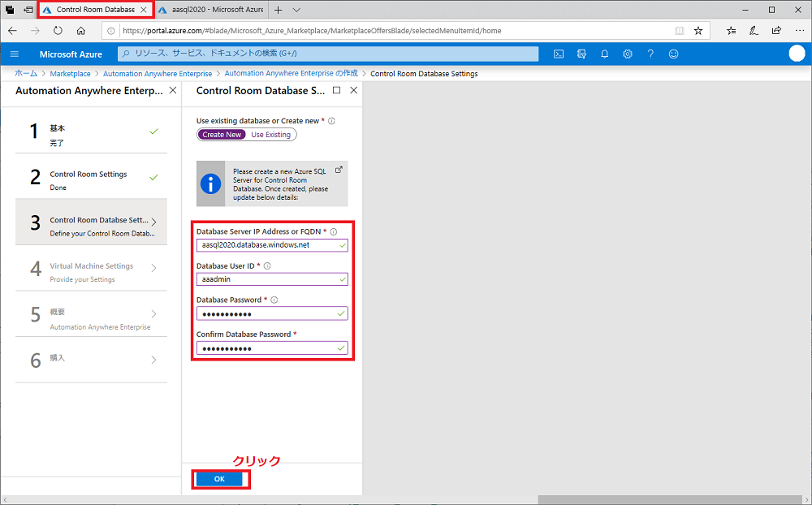Screen dimensions: 812x505
Task: Click the Azure resource search box
Action: [x=328, y=54]
